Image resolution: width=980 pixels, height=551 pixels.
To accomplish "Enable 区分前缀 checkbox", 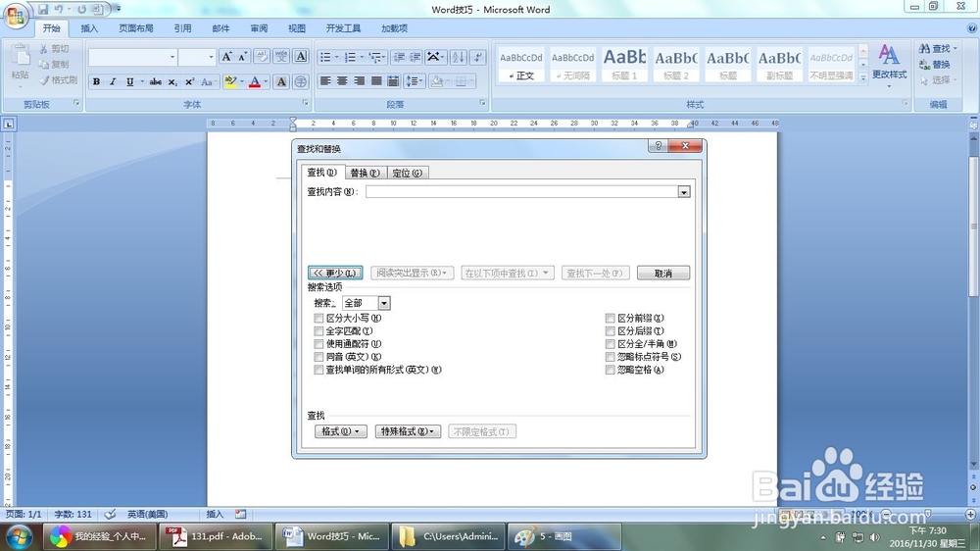I will pos(610,319).
